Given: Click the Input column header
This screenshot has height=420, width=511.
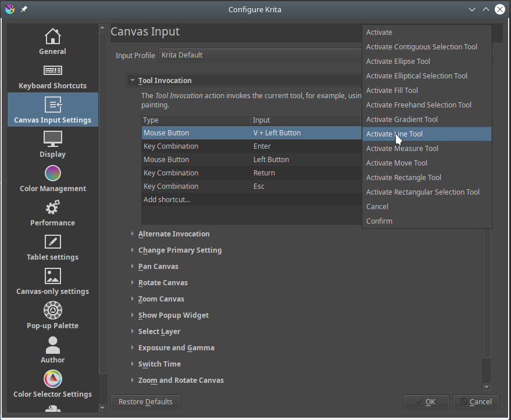Looking at the screenshot, I should (x=306, y=120).
